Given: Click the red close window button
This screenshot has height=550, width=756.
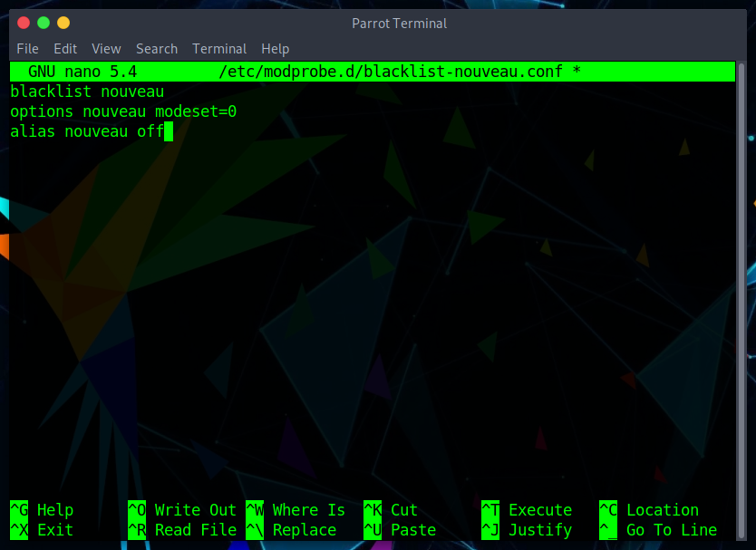Looking at the screenshot, I should click(x=23, y=23).
